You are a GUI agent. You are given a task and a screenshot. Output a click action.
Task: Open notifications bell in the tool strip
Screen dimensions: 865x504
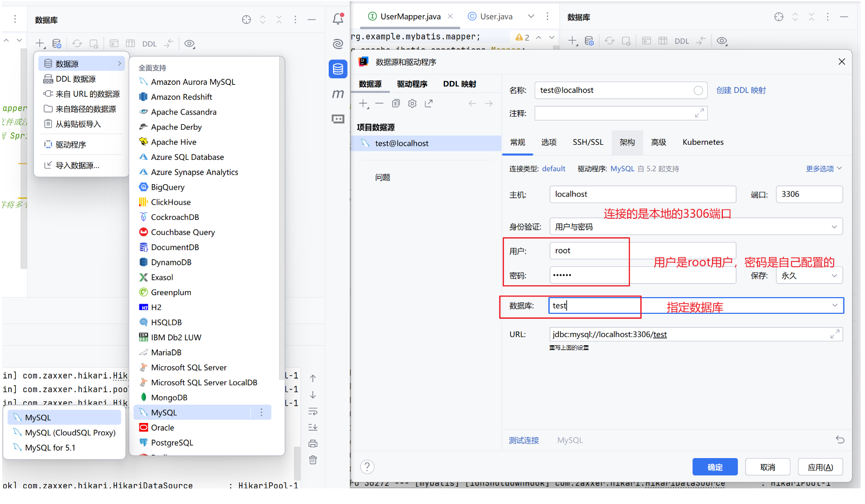click(x=338, y=19)
